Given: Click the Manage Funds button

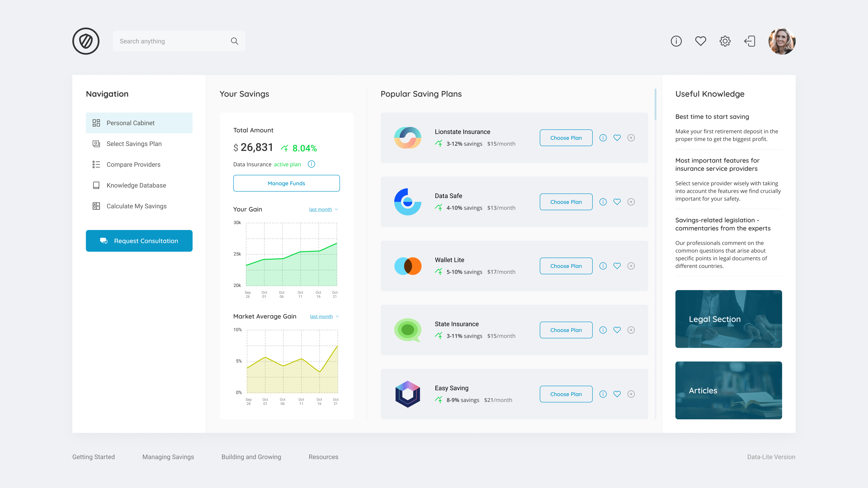Looking at the screenshot, I should [286, 183].
